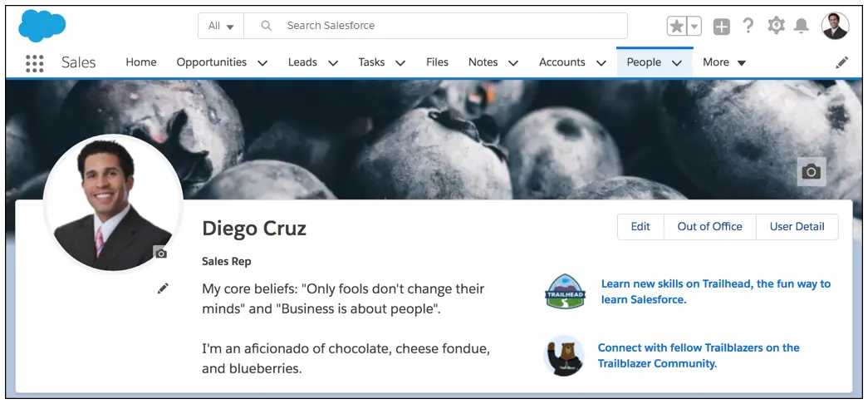Open the More navigation dropdown

724,62
